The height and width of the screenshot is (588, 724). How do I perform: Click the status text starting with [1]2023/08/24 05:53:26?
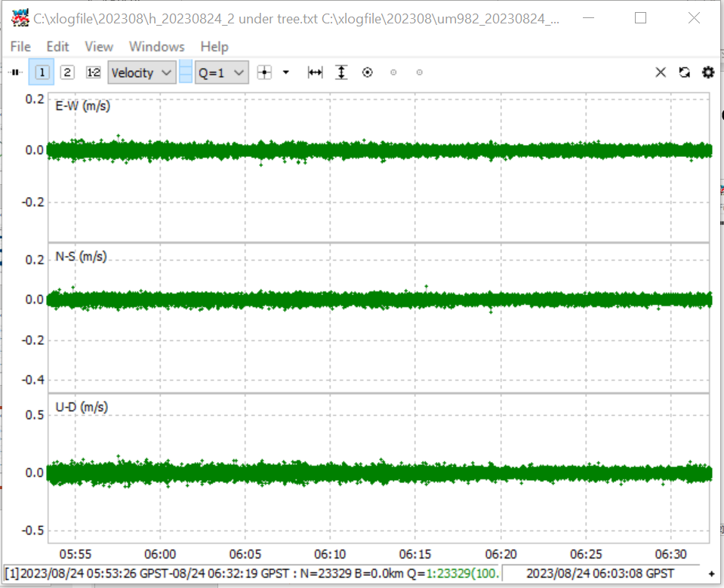(x=252, y=574)
